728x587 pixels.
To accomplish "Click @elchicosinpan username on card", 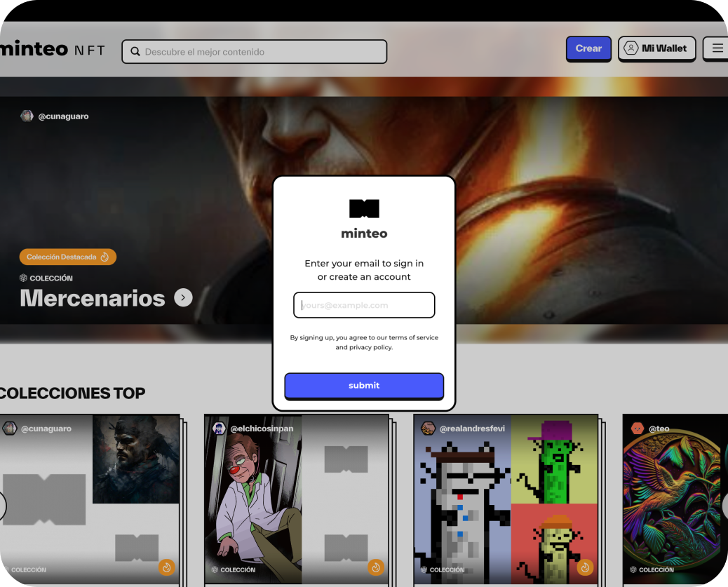I will point(262,429).
